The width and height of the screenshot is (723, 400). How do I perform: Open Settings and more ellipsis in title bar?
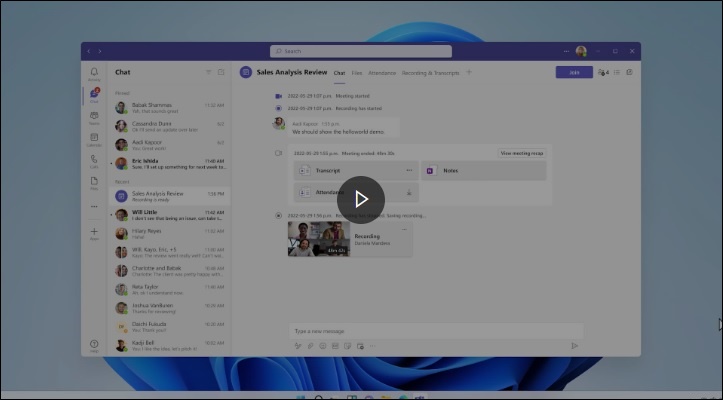[x=566, y=51]
